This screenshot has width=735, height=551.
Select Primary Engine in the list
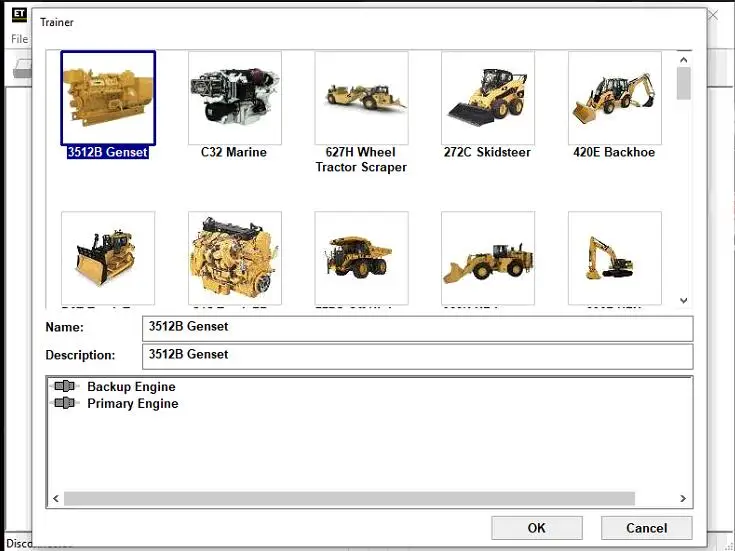(132, 404)
